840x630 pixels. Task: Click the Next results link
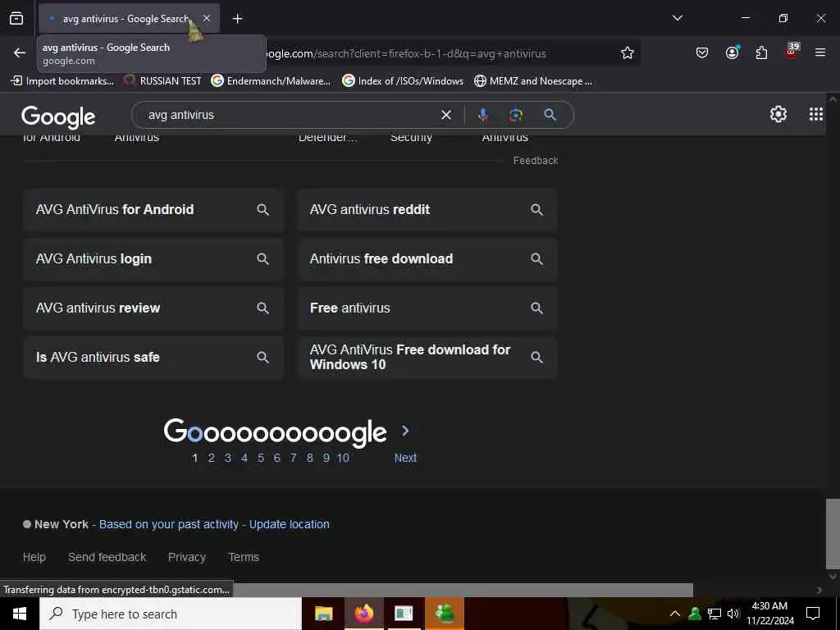[x=405, y=458]
